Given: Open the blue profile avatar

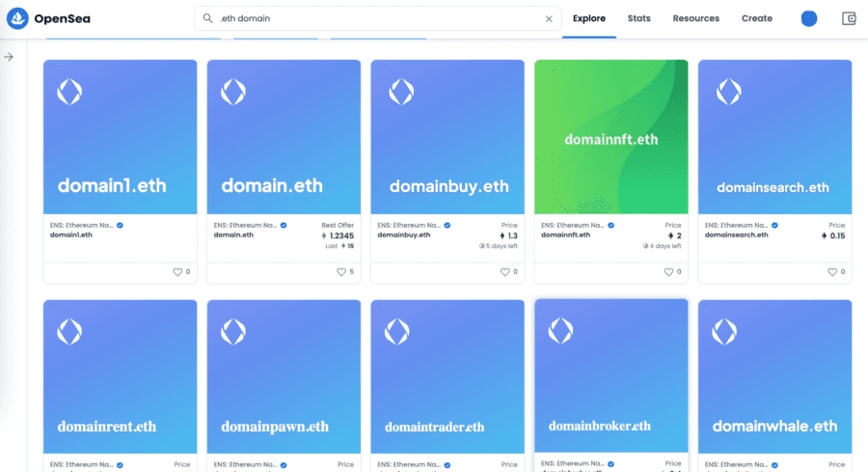Looking at the screenshot, I should point(808,18).
